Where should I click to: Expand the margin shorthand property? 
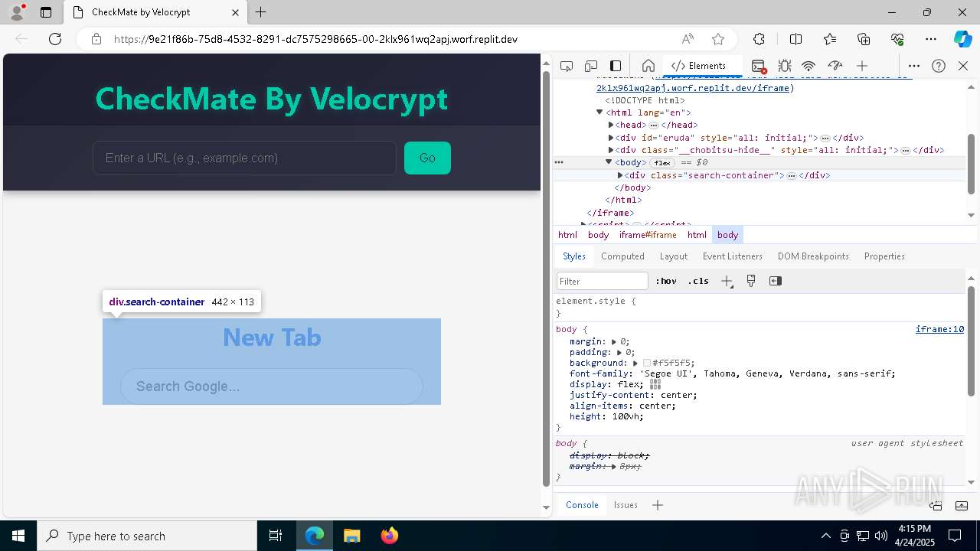coord(614,341)
